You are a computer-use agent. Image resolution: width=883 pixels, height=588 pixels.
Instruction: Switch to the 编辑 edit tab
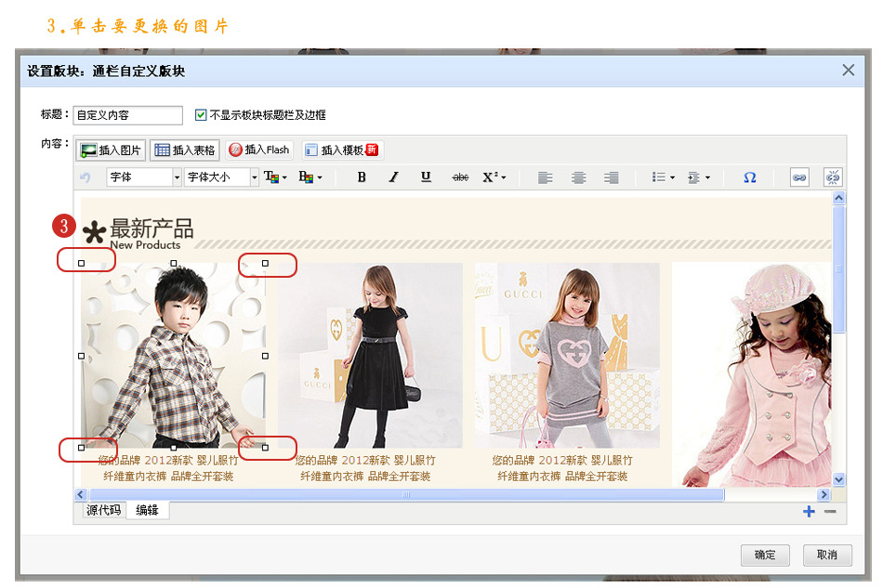pos(148,510)
